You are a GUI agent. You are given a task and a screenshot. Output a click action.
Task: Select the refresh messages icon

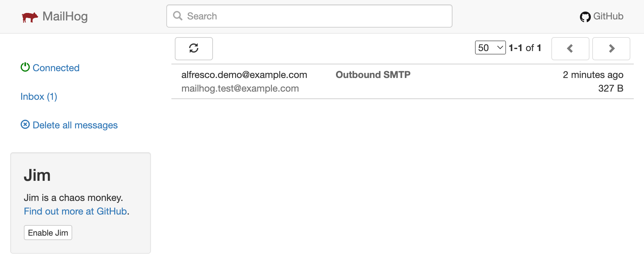(x=194, y=48)
